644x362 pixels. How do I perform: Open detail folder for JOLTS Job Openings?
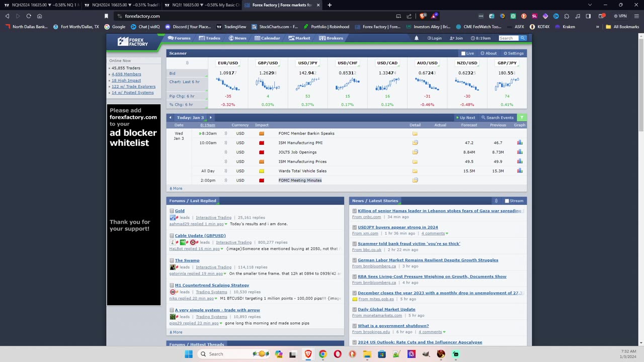pyautogui.click(x=415, y=152)
